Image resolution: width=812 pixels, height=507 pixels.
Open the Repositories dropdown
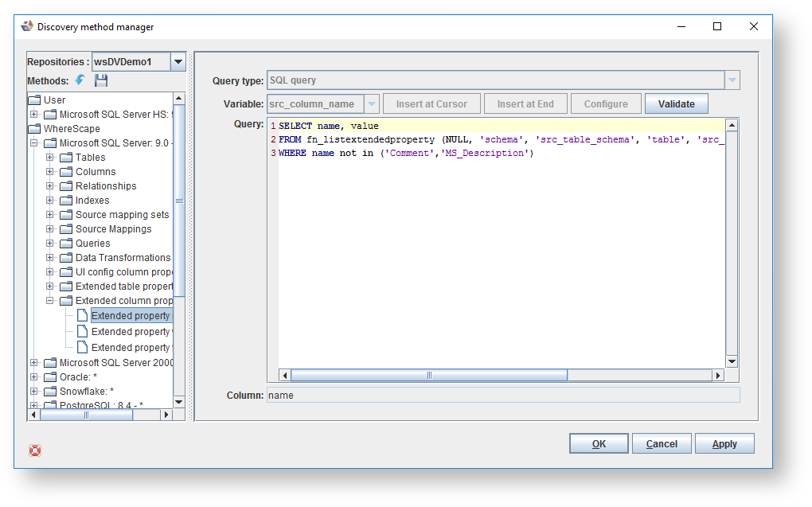[x=178, y=62]
